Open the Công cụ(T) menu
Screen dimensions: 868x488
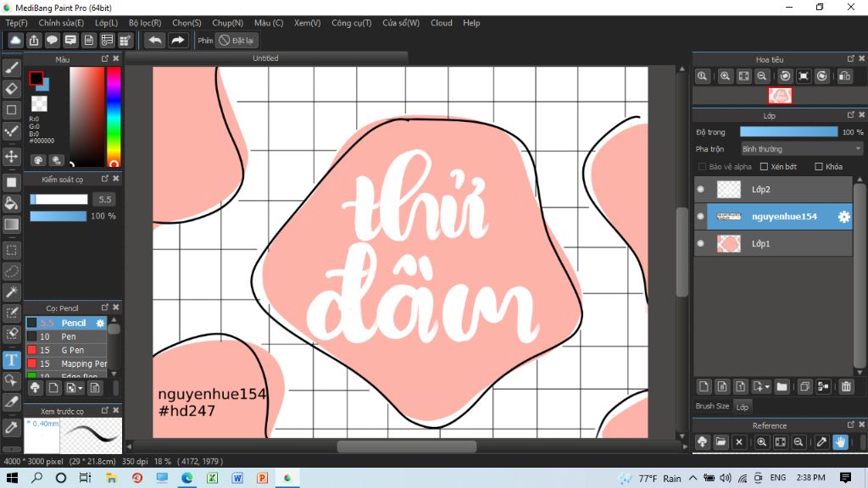pos(352,23)
